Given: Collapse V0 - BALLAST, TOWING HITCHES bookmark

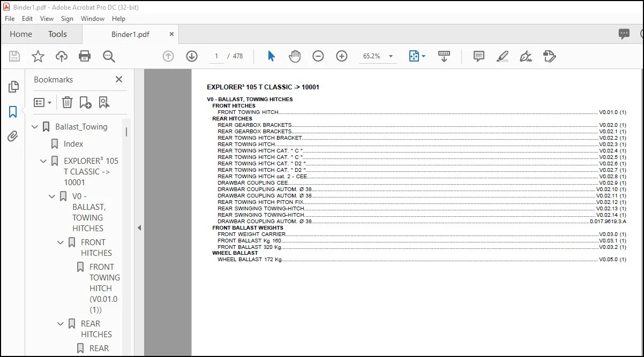Looking at the screenshot, I should pyautogui.click(x=52, y=196).
